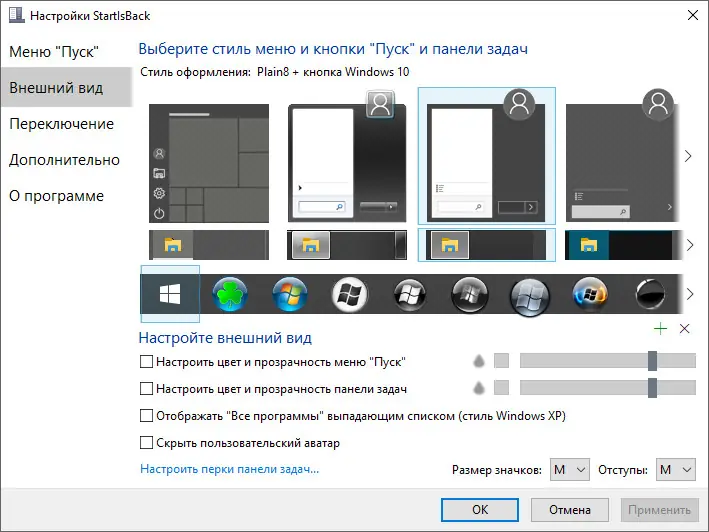
Task: Show more start button images arrow
Action: [x=690, y=294]
